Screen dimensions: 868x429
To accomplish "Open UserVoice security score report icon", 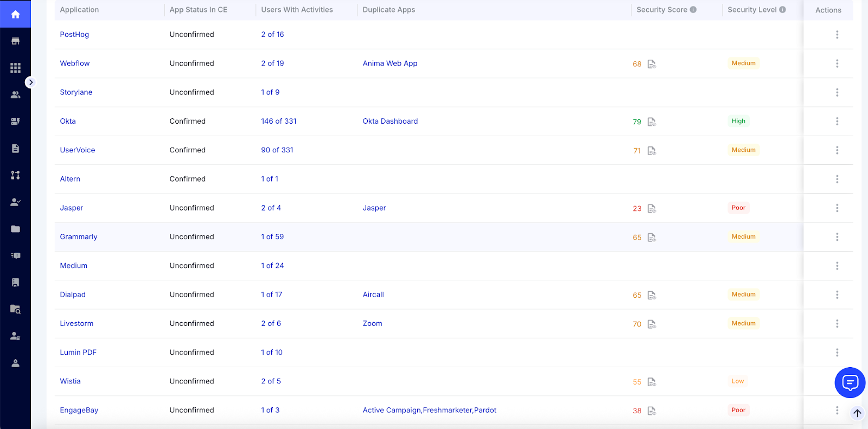I will (652, 151).
